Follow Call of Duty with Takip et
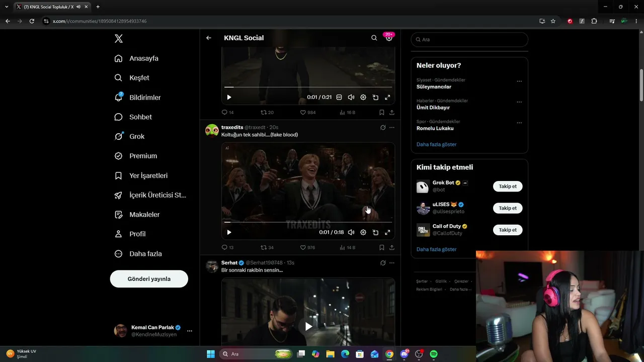Viewport: 644px width, 362px height. point(508,230)
